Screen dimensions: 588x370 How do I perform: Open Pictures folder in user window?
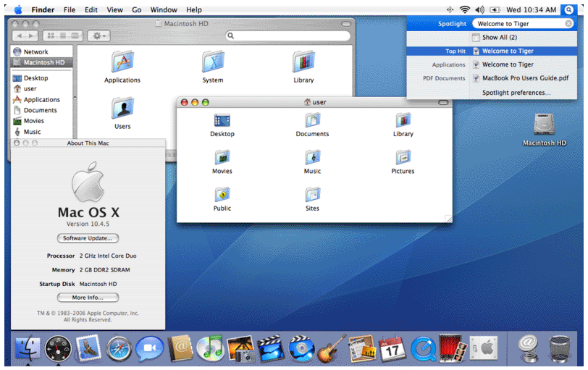403,161
